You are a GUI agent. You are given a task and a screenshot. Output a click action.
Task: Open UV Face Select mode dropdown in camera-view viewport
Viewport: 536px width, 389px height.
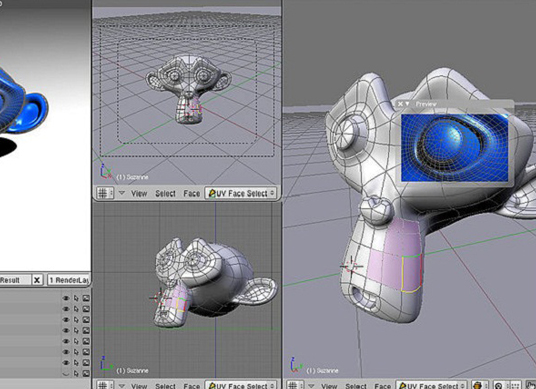pyautogui.click(x=241, y=193)
